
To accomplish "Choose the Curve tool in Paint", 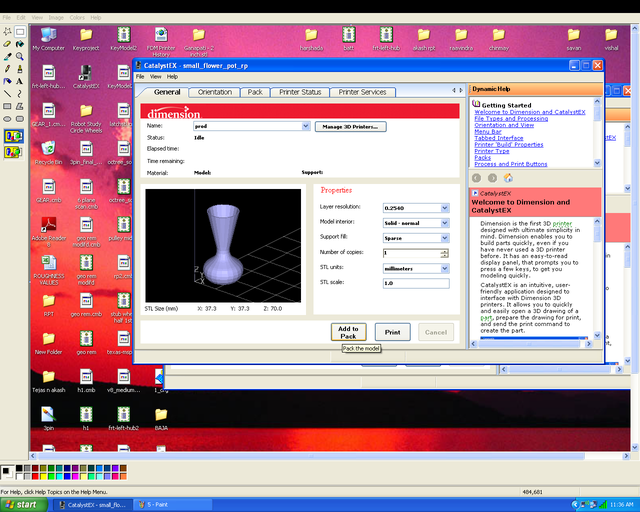I will [20, 93].
